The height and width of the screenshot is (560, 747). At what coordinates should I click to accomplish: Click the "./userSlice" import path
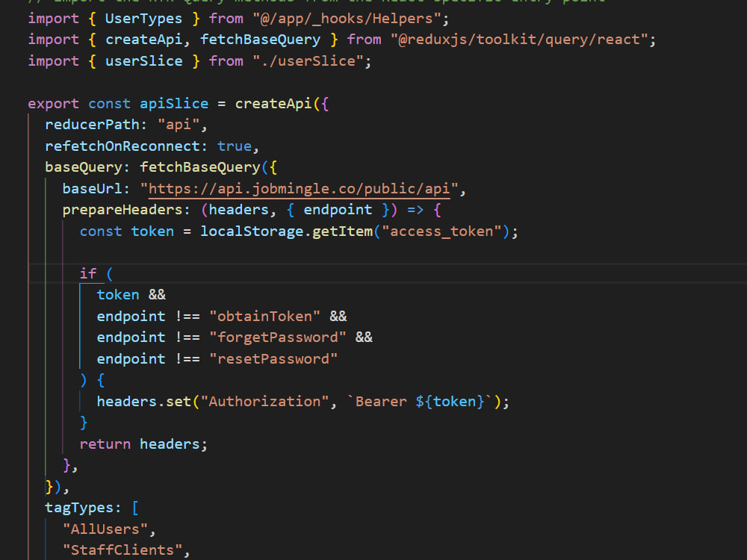coord(308,61)
